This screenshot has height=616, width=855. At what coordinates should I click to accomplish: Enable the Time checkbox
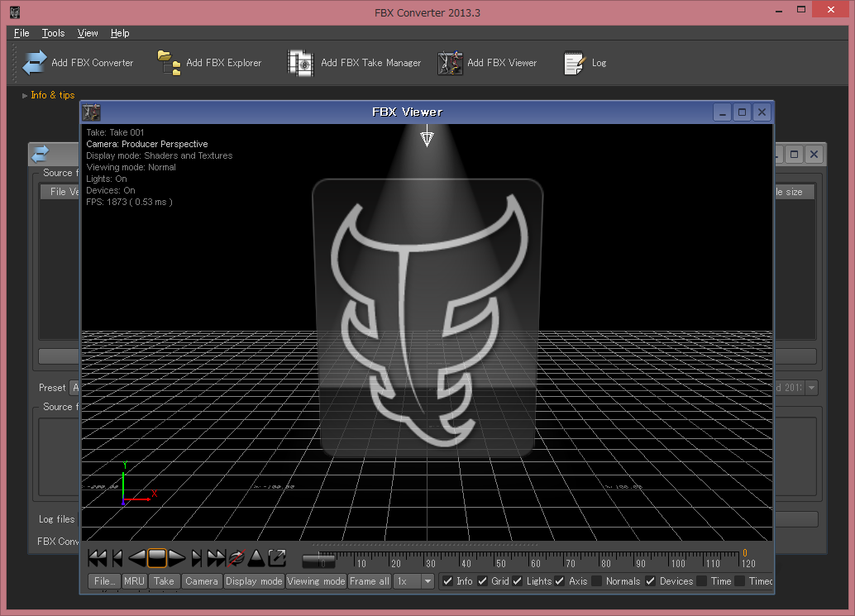click(x=702, y=581)
